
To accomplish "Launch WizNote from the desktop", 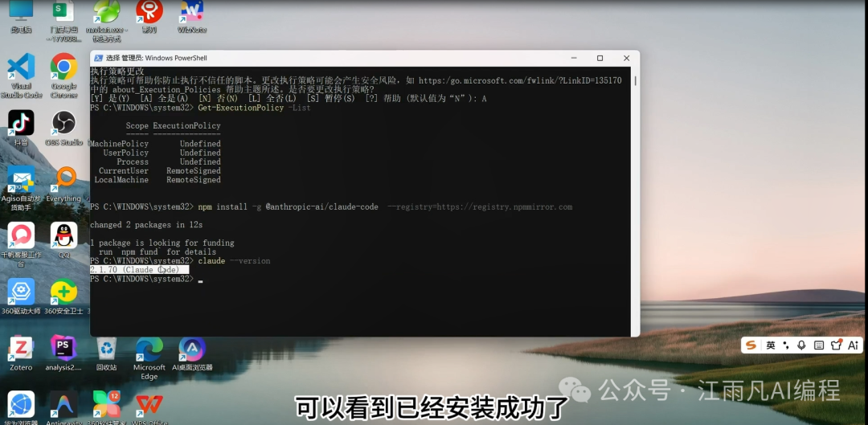I will pos(192,15).
